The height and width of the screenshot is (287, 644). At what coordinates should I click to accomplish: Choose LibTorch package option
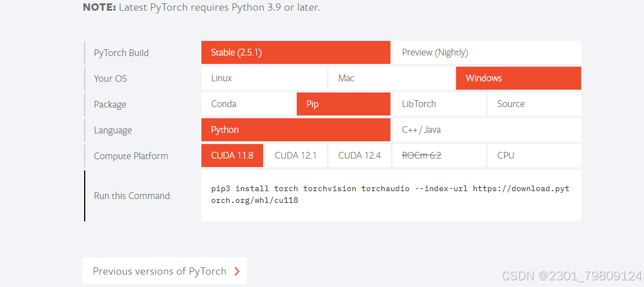[x=439, y=104]
